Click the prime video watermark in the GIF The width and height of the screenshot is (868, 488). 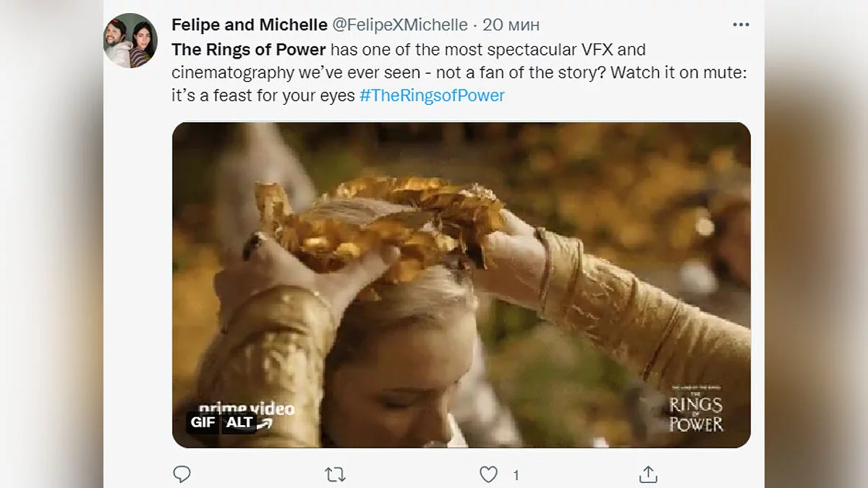pos(246,408)
